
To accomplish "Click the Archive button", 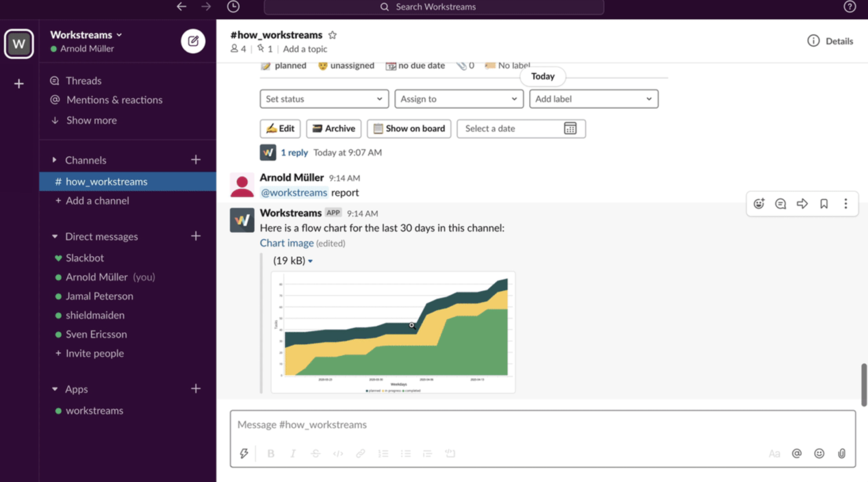I will coord(334,129).
